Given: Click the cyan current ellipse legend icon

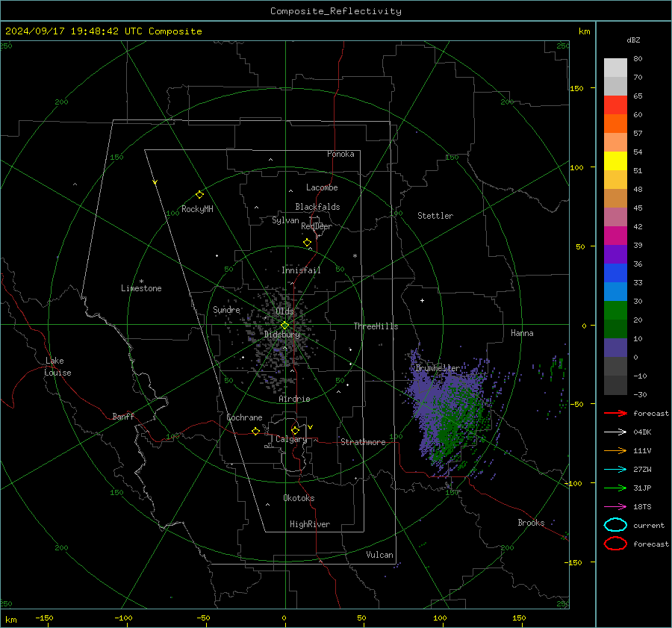Looking at the screenshot, I should pos(615,525).
